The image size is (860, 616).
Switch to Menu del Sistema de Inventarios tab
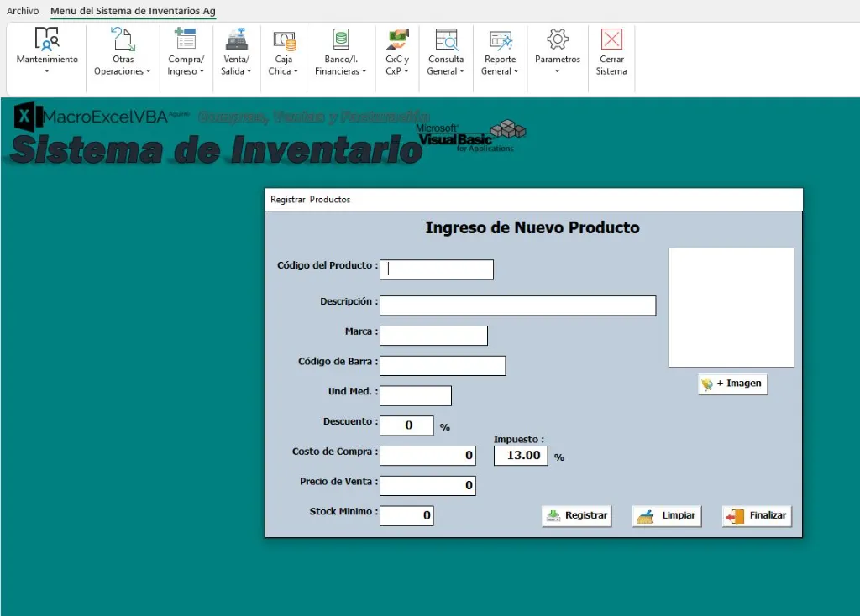coord(133,11)
